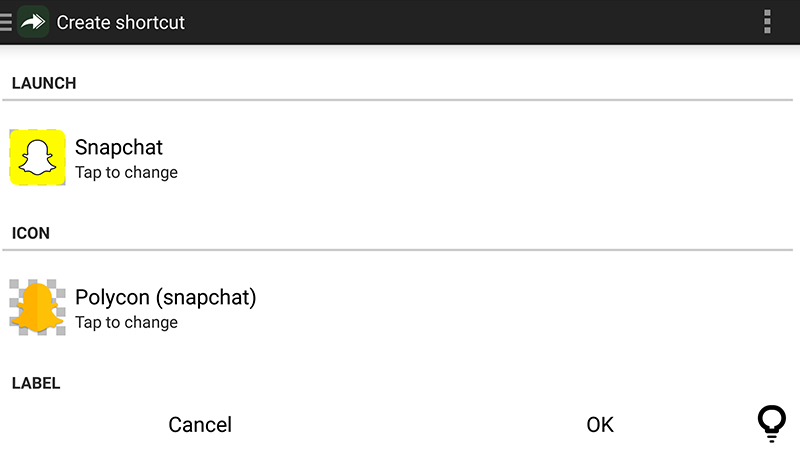800x450 pixels.
Task: Click the LABEL section header
Action: [36, 383]
